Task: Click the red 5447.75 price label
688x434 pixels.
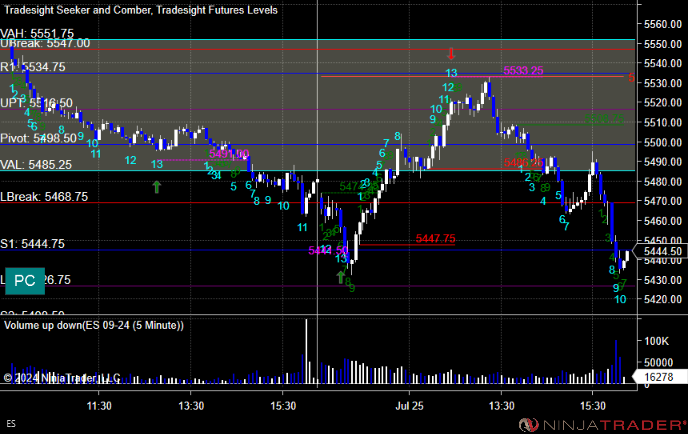Action: (x=436, y=238)
